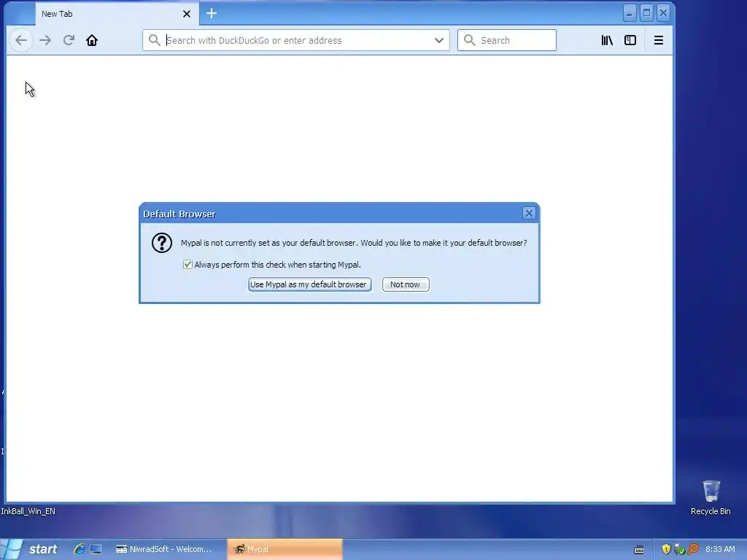
Task: Go back using the back arrow
Action: pos(21,41)
